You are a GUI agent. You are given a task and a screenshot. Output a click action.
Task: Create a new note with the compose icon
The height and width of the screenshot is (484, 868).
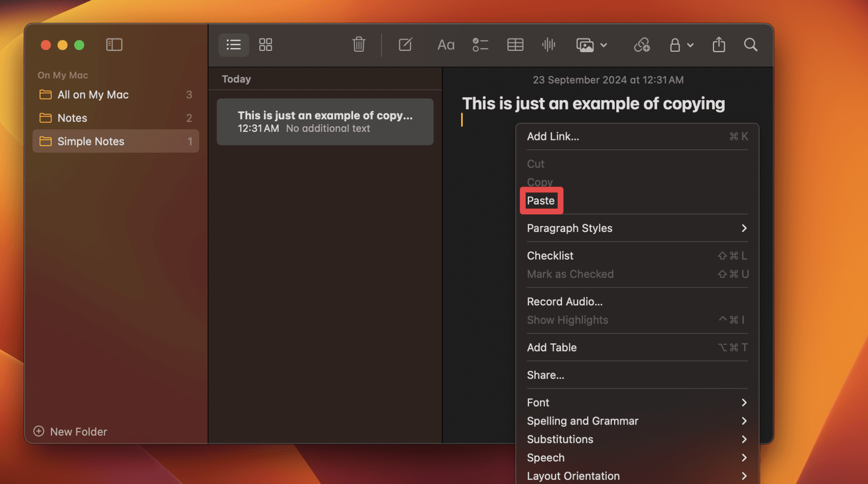pyautogui.click(x=405, y=45)
